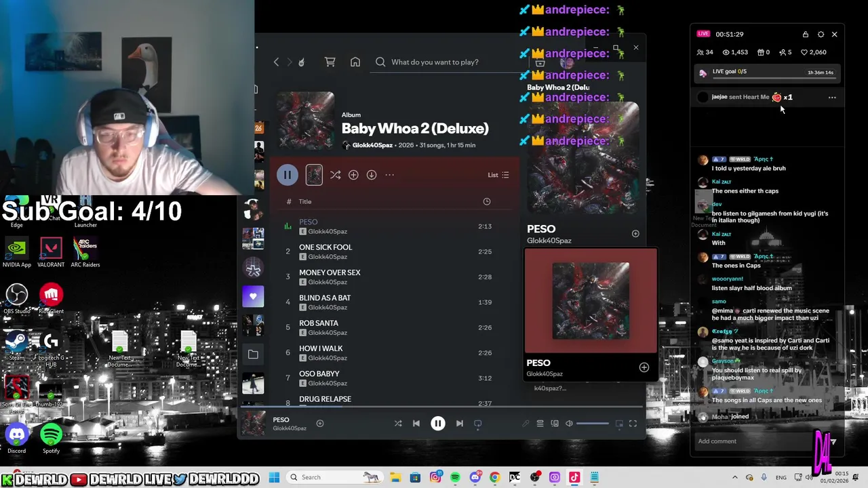Open the album three-dot more options

390,175
